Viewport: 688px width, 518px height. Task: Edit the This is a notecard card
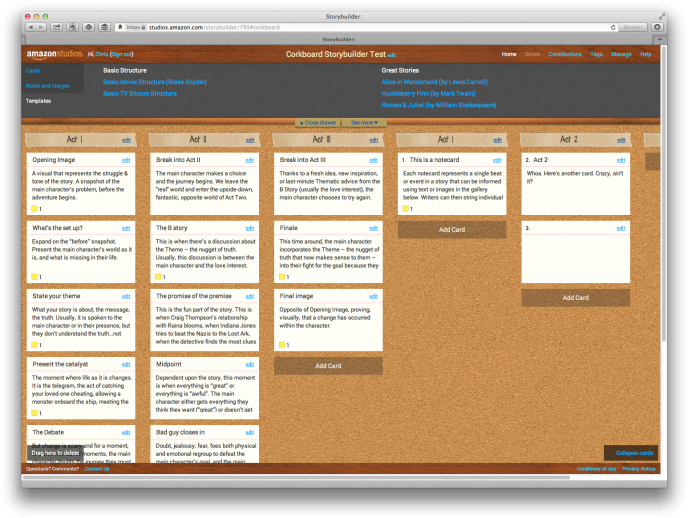pyautogui.click(x=497, y=161)
